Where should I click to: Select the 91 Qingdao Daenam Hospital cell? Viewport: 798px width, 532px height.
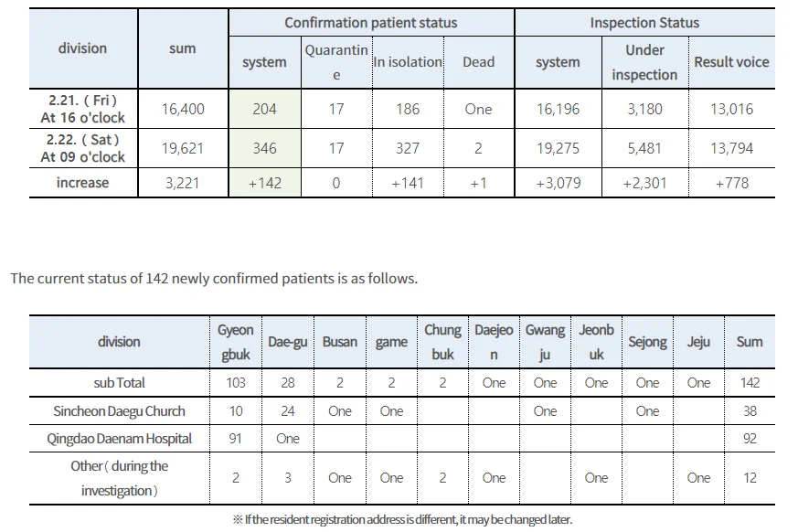pyautogui.click(x=236, y=439)
